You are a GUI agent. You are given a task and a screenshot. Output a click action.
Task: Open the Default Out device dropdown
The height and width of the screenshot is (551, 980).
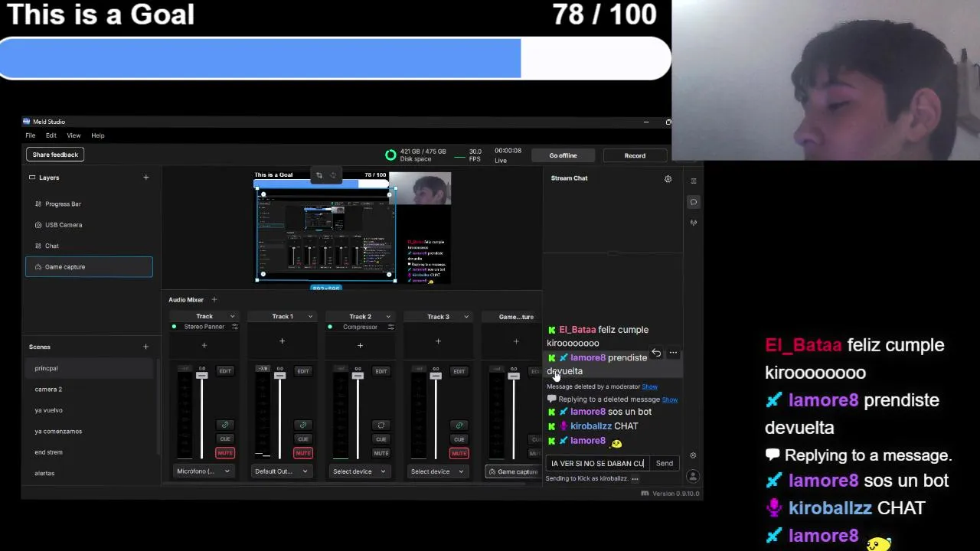[x=282, y=471]
